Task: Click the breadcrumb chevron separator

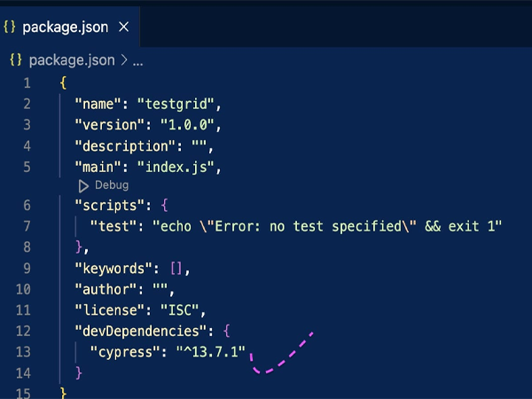Action: pos(124,60)
